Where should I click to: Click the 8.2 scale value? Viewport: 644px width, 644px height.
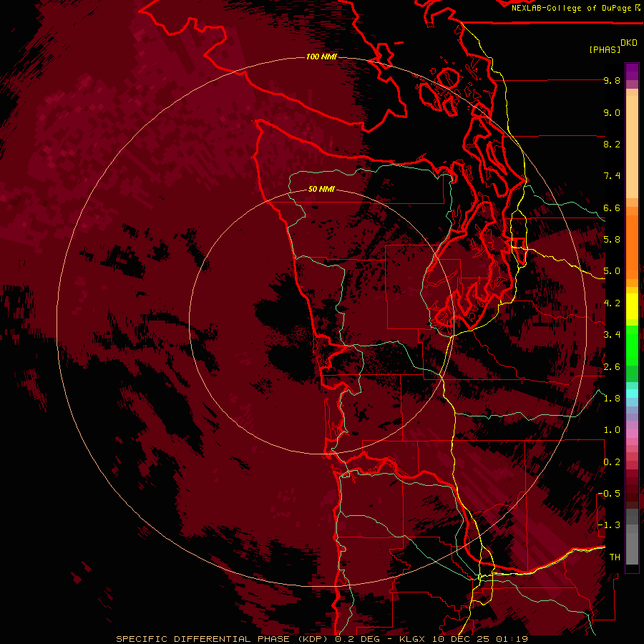[x=612, y=144]
